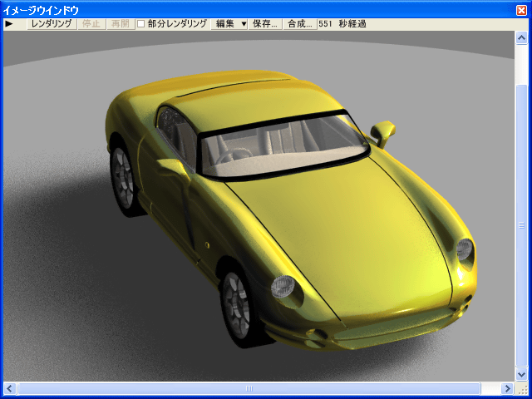Open the 合成... composite dialog

pos(300,24)
